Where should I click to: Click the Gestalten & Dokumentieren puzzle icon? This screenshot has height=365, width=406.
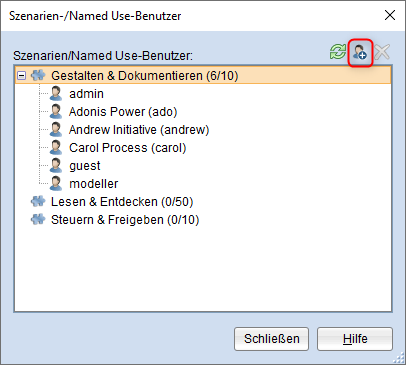point(38,76)
